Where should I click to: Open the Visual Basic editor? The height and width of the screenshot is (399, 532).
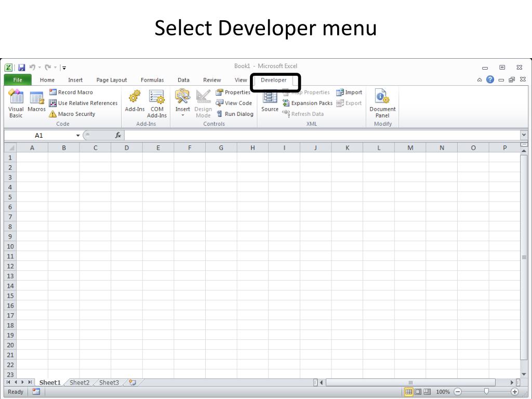pyautogui.click(x=16, y=103)
